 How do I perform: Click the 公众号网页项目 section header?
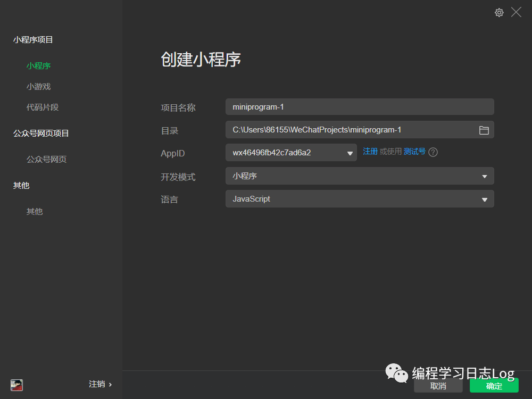click(41, 134)
